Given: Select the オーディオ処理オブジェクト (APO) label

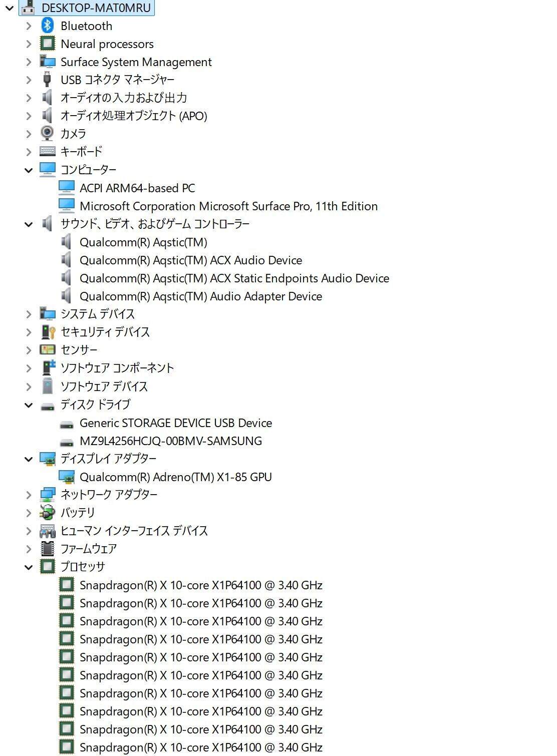Looking at the screenshot, I should [134, 116].
